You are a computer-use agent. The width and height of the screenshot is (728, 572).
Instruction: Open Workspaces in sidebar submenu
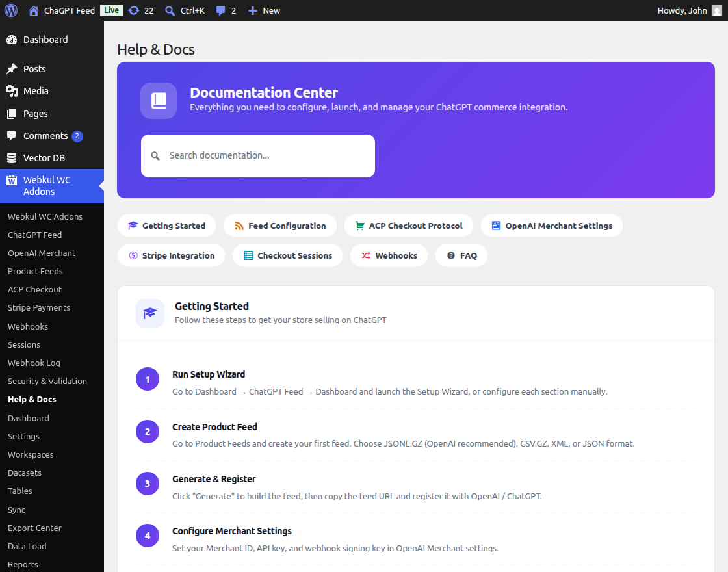pos(31,454)
